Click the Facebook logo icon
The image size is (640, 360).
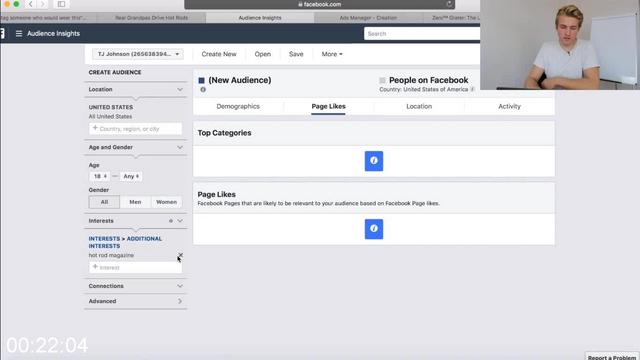point(2,33)
